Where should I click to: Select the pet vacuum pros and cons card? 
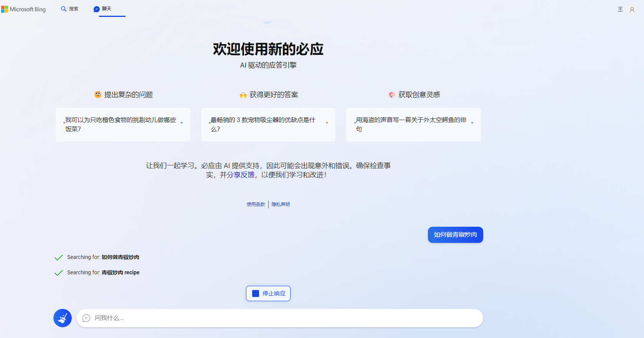pos(268,125)
